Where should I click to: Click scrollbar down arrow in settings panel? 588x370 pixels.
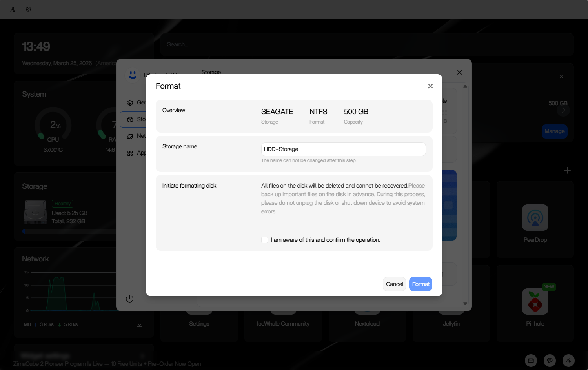coord(465,304)
